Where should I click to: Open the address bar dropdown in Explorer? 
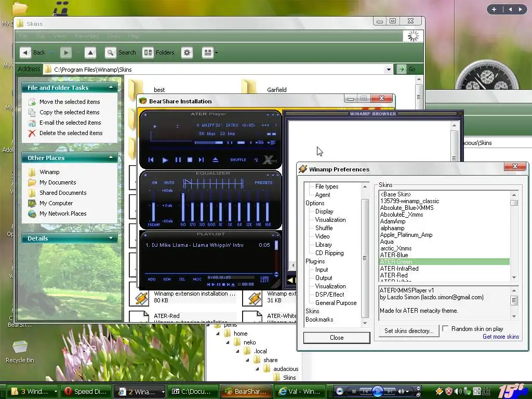click(389, 69)
